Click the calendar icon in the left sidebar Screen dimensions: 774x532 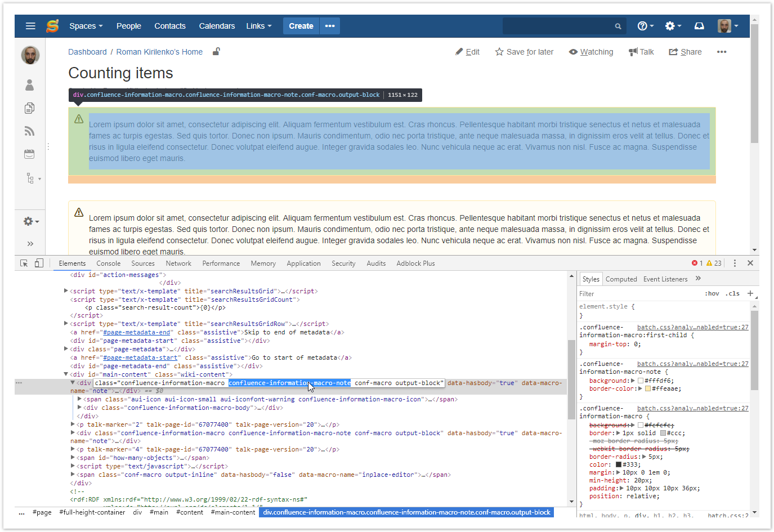tap(30, 154)
